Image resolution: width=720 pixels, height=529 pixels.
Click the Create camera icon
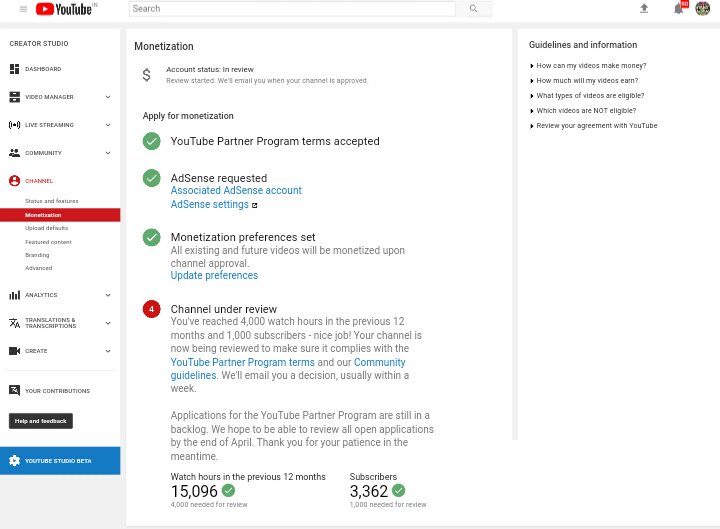[x=14, y=351]
